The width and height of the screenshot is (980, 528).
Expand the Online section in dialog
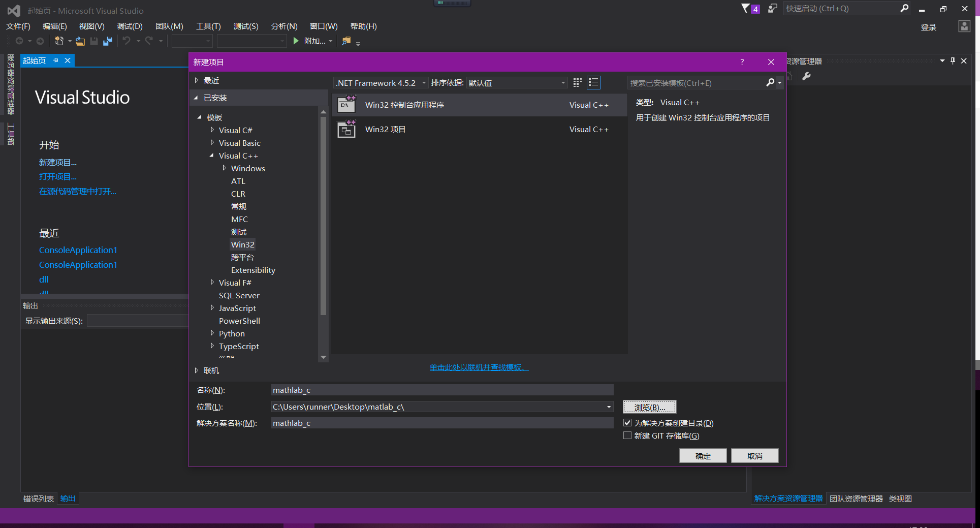[196, 370]
